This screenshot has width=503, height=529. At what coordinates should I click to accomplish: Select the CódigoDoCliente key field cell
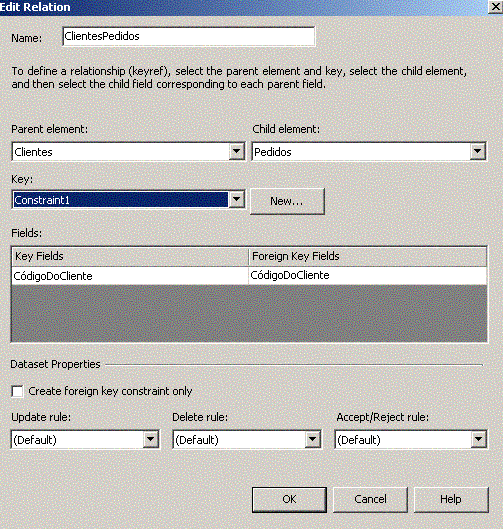131,276
